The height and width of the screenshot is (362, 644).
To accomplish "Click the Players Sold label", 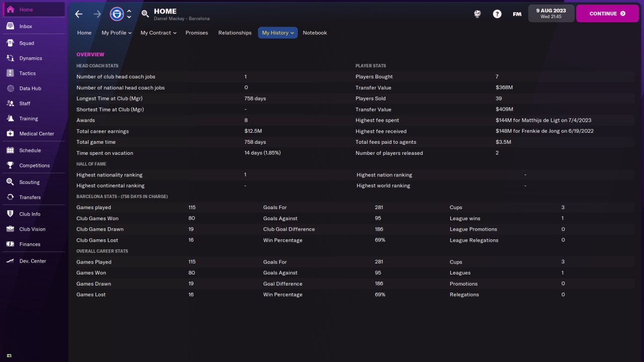I will click(370, 99).
